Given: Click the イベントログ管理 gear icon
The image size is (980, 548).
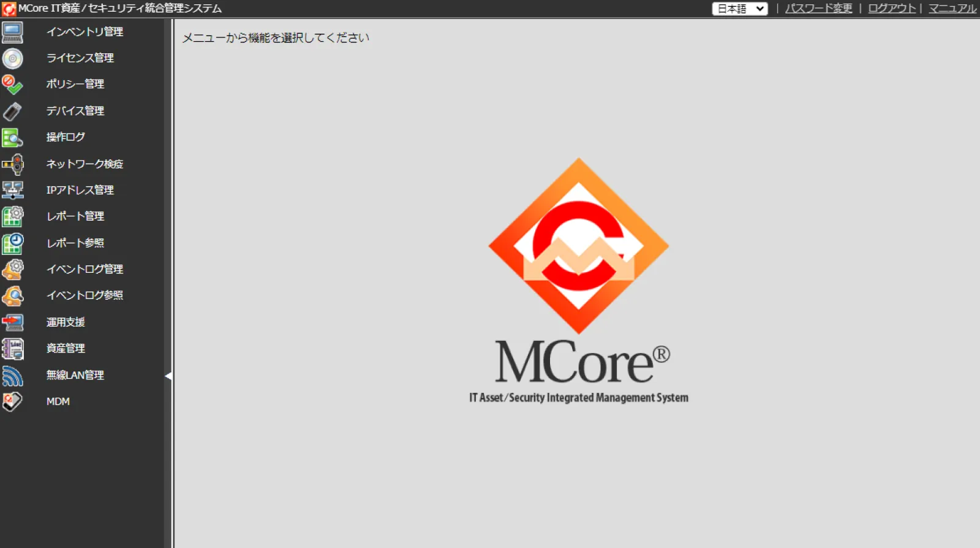Looking at the screenshot, I should pyautogui.click(x=12, y=270).
